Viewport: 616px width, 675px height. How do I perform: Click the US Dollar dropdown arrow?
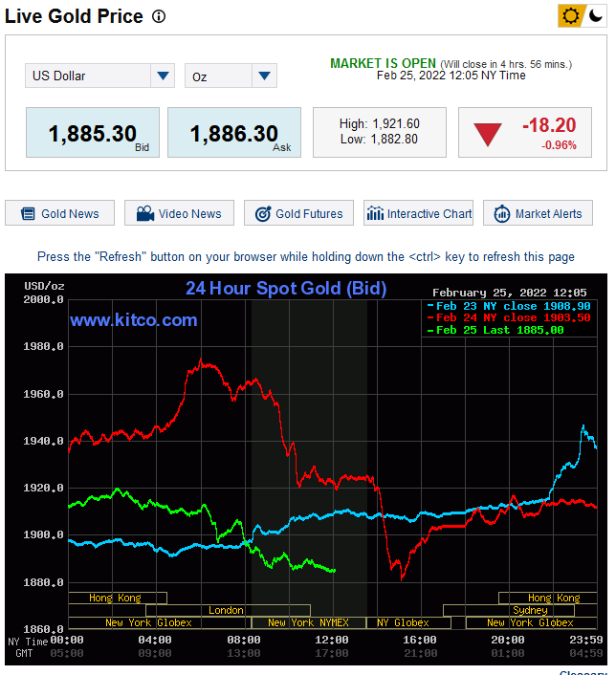(163, 76)
